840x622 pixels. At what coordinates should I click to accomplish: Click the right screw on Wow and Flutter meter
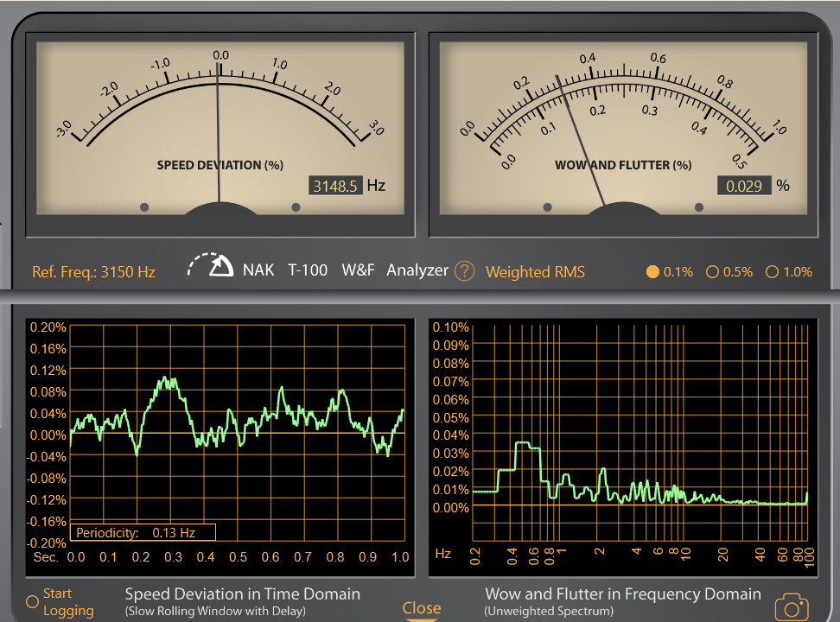click(699, 207)
